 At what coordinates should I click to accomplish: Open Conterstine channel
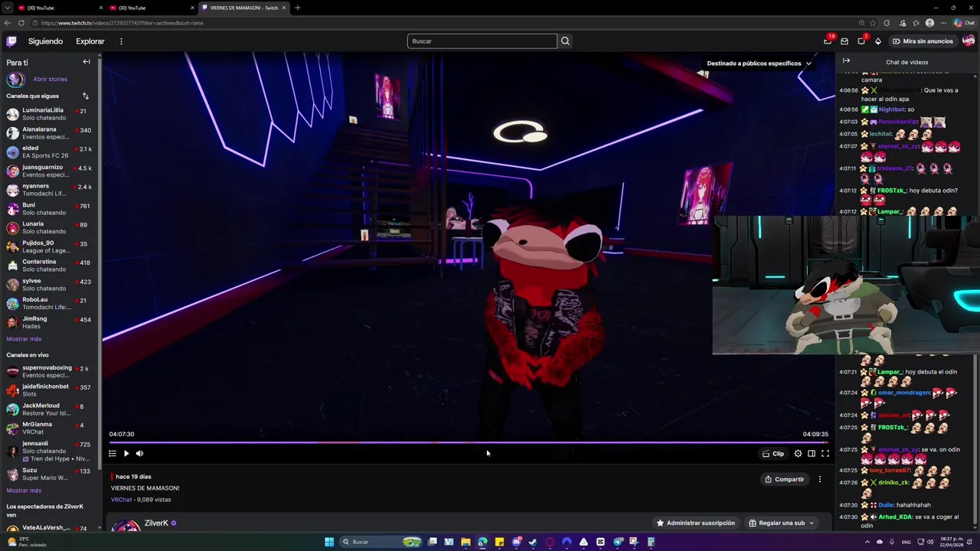click(49, 266)
